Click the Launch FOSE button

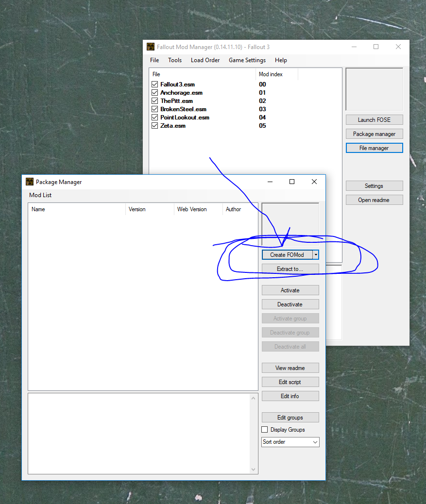coord(374,120)
